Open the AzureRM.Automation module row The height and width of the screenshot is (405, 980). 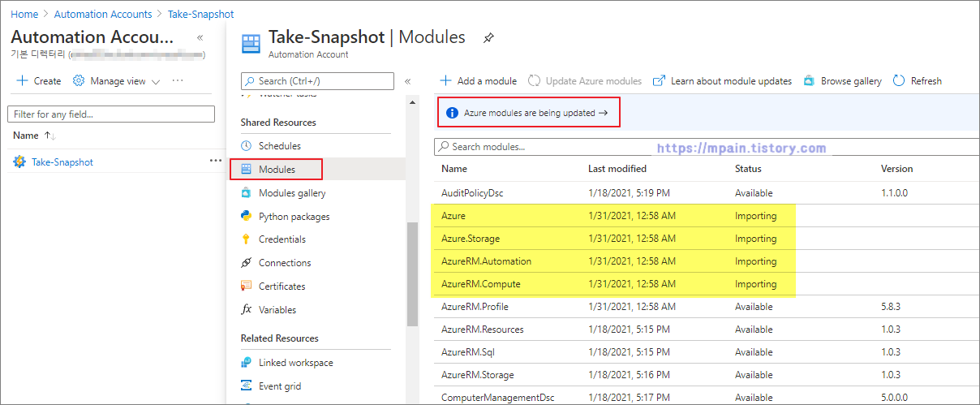click(705, 261)
